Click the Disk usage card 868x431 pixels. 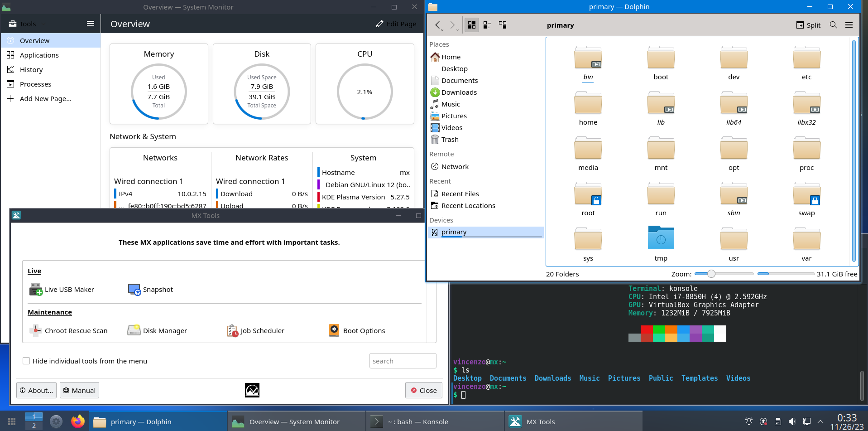tap(262, 84)
